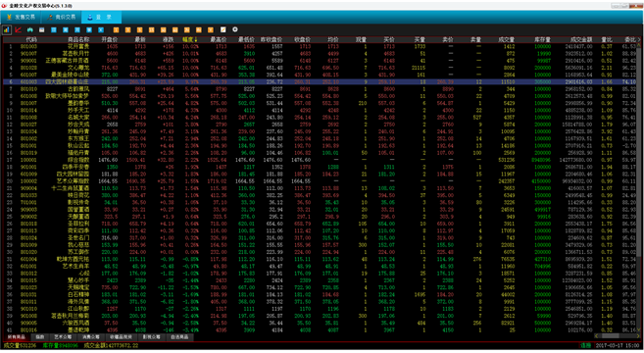The image size is (644, 353).
Task: Sort by the 开盘价 column header
Action: click(x=109, y=40)
